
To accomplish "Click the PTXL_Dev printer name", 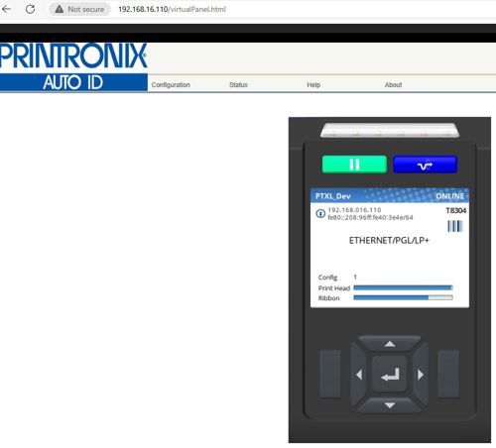I will (332, 196).
